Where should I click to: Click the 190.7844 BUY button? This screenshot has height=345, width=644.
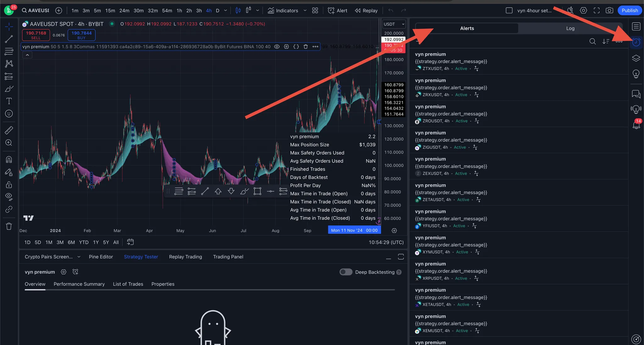81,35
